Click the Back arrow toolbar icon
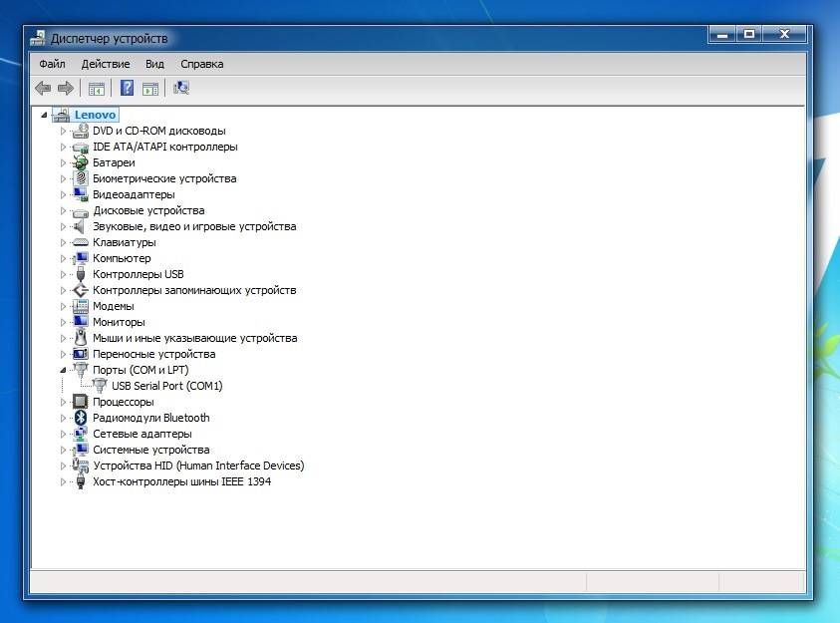The height and width of the screenshot is (623, 840). (43, 89)
